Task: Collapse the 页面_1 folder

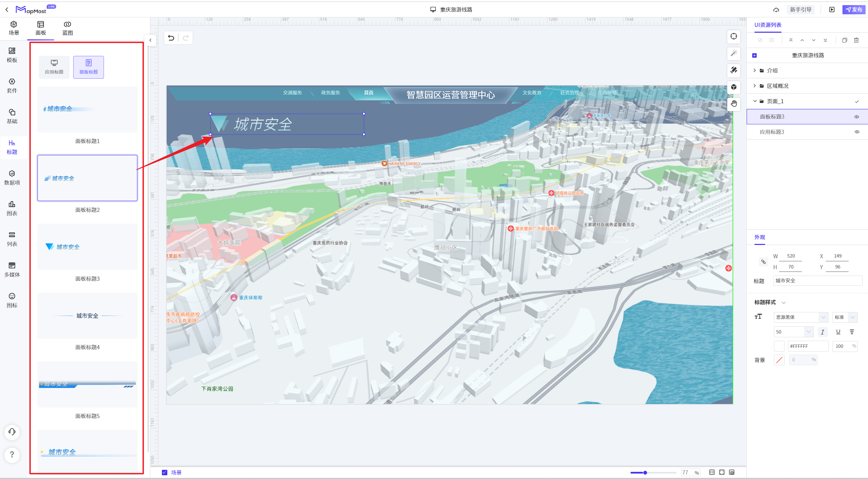Action: point(755,101)
